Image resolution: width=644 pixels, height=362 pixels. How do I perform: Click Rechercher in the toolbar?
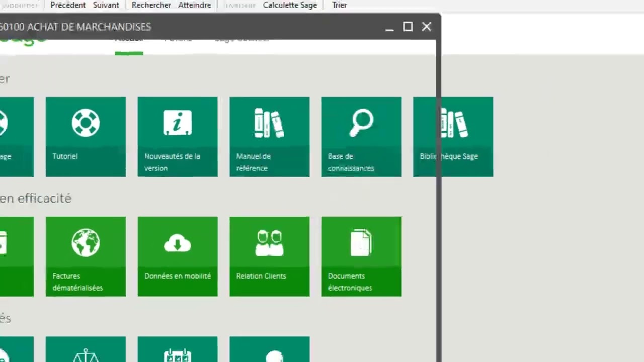click(x=151, y=5)
